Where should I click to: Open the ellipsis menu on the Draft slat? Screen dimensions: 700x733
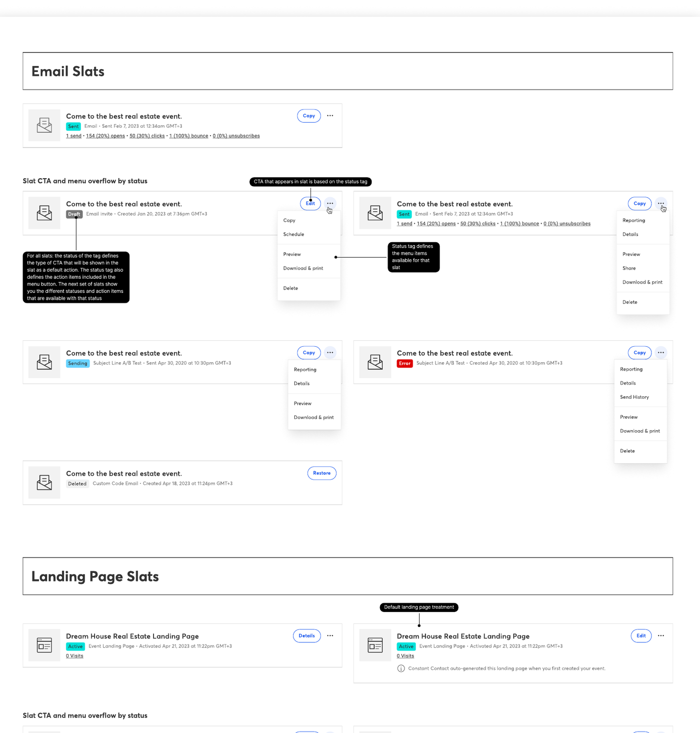(x=330, y=204)
